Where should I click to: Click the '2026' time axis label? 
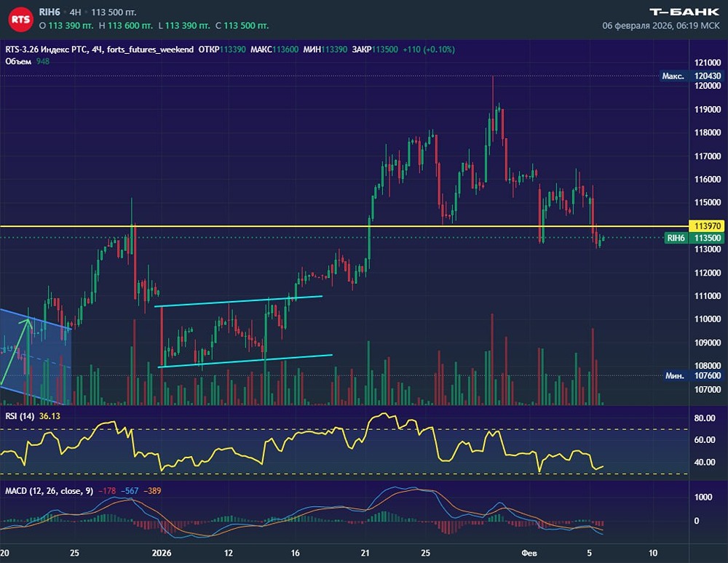click(162, 553)
